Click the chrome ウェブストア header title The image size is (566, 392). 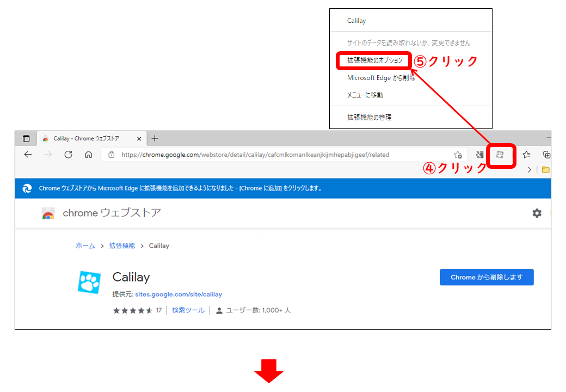[112, 213]
